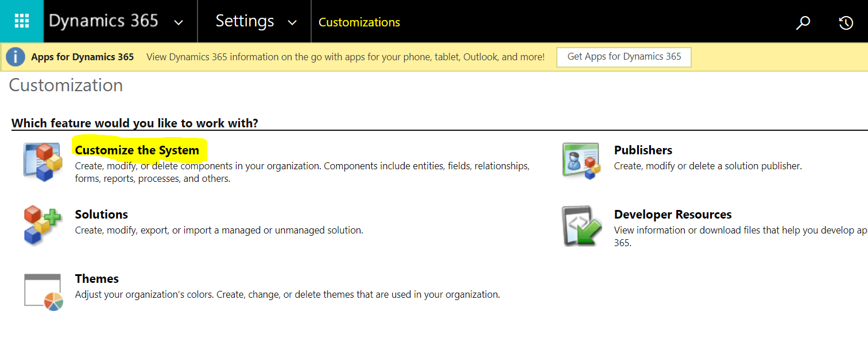Click the search magnifier icon
Viewport: 868px width, 358px height.
[x=803, y=22]
